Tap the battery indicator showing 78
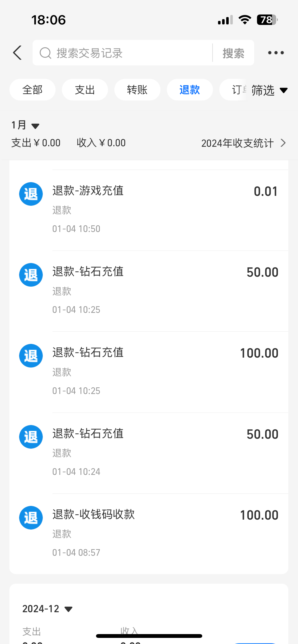 click(267, 20)
